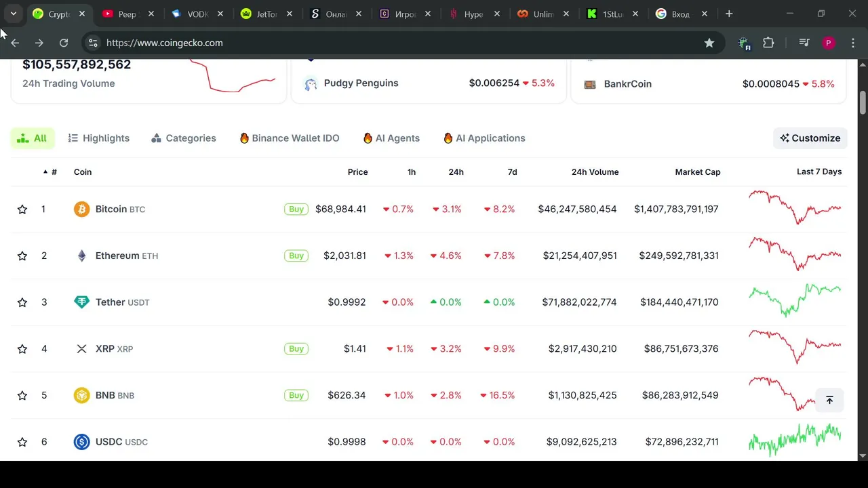Viewport: 868px width, 488px height.
Task: Sort the table by 1h change
Action: (x=412, y=172)
